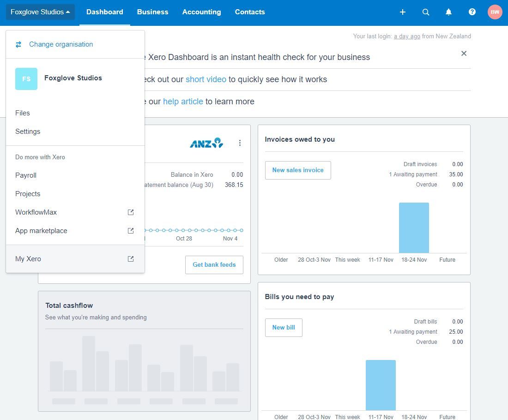Open the BW user avatar menu
This screenshot has height=420, width=508.
coord(495,12)
